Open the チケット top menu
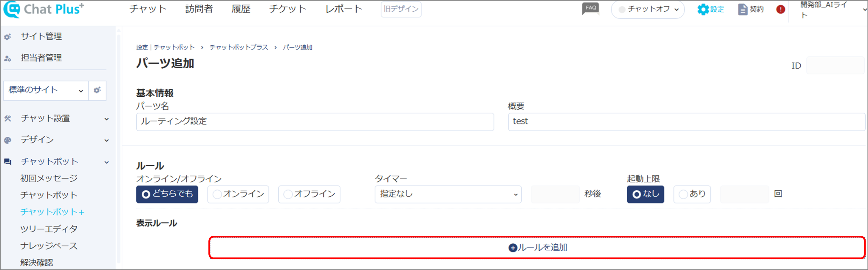Screen dimensions: 868x270 pyautogui.click(x=288, y=9)
